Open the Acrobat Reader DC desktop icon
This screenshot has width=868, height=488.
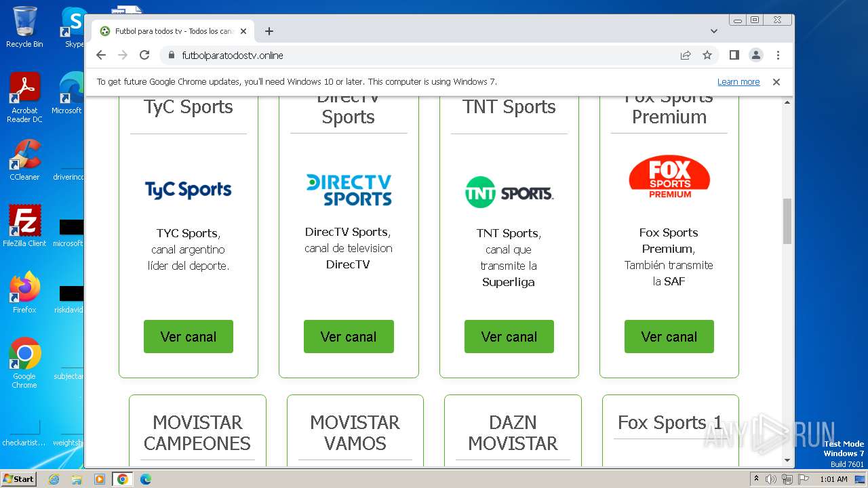coord(24,98)
